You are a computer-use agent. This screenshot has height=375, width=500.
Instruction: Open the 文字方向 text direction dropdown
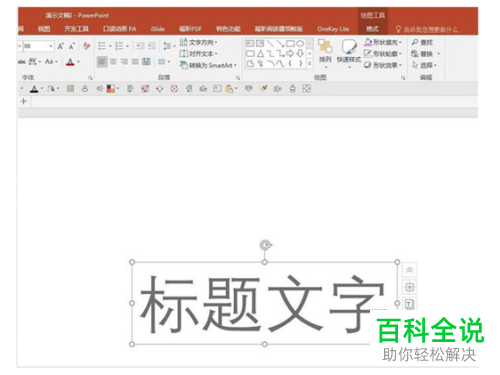(x=199, y=42)
